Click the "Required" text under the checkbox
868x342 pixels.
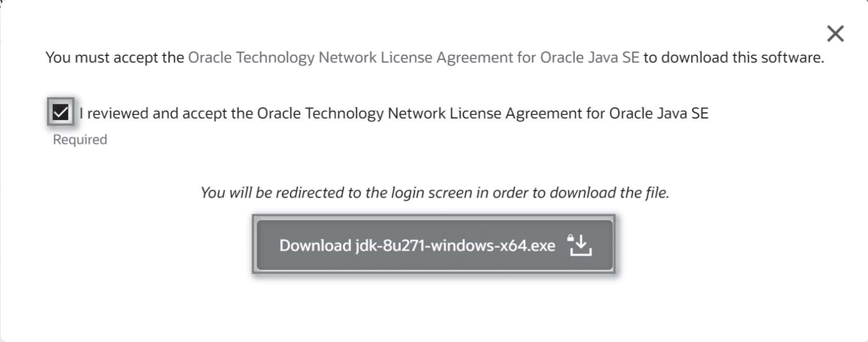[x=80, y=139]
